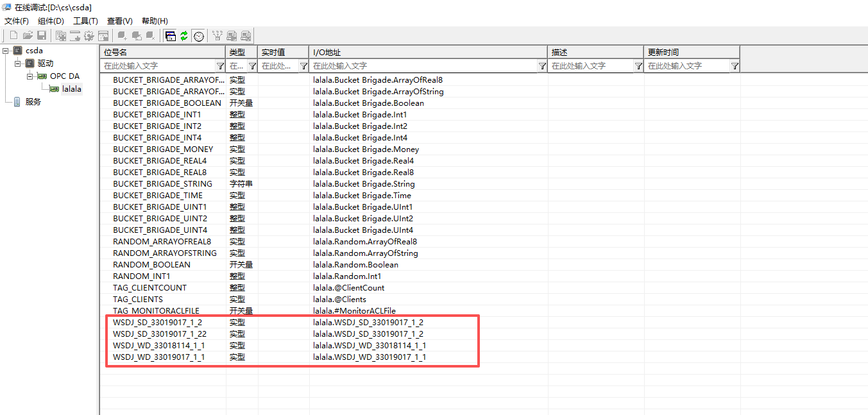Toggle the clock timer toolbar icon

pos(199,36)
